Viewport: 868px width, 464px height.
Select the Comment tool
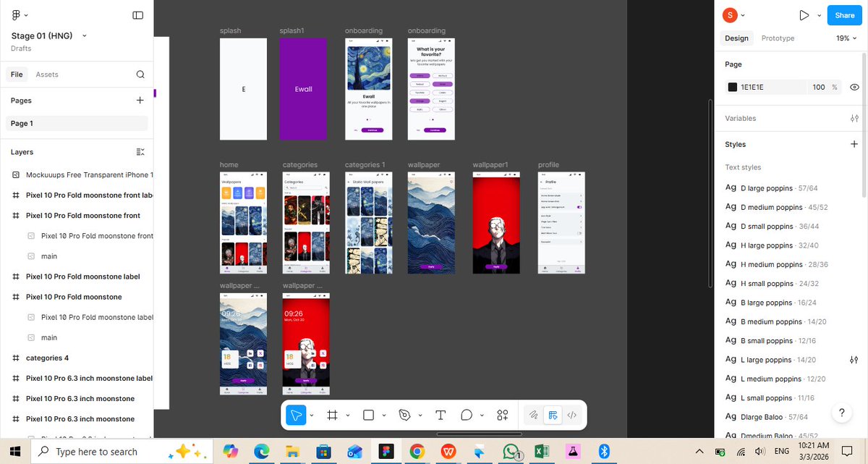click(467, 415)
